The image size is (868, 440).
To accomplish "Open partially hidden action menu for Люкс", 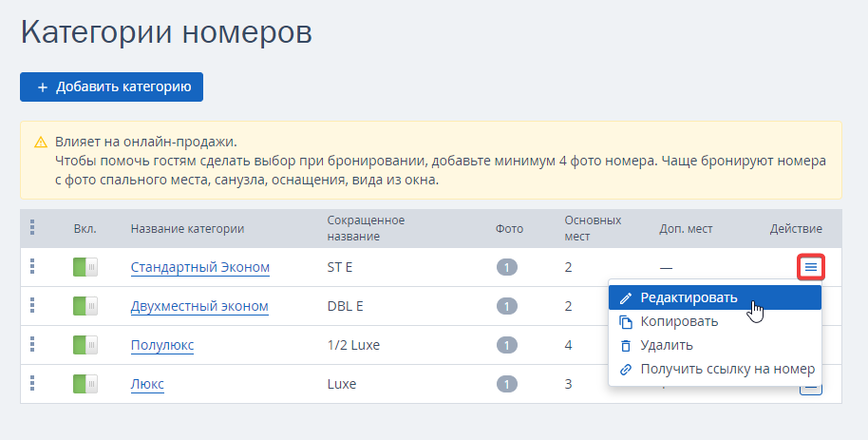I will click(x=811, y=391).
